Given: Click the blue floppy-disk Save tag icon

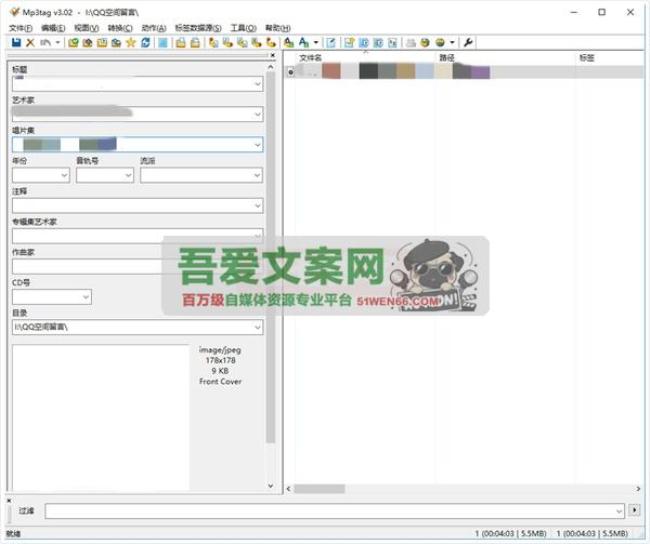Looking at the screenshot, I should pos(16,42).
